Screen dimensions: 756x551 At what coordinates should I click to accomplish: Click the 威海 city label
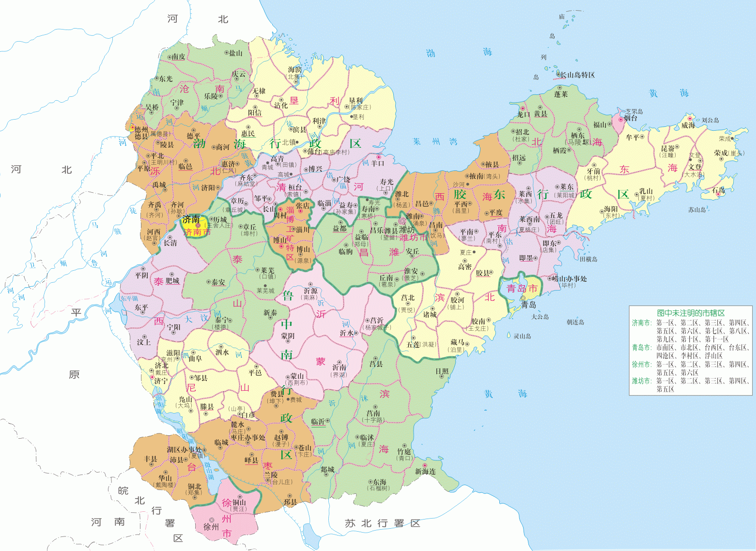click(x=688, y=125)
